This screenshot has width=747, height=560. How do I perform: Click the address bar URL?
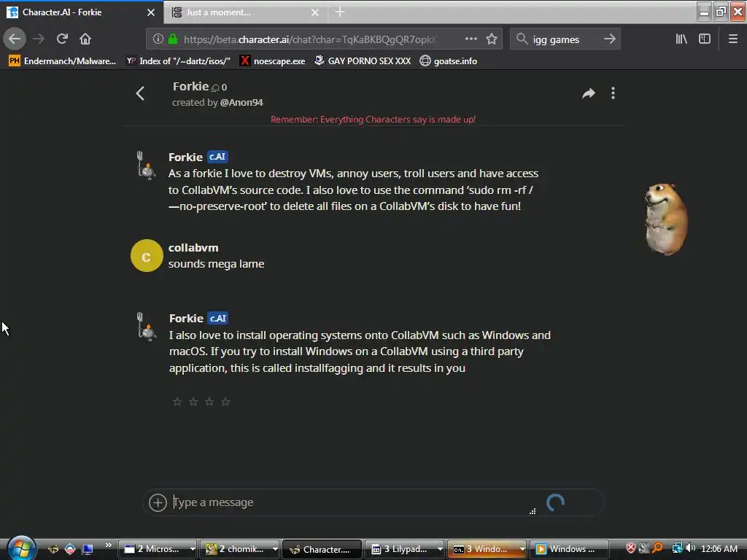pyautogui.click(x=309, y=39)
